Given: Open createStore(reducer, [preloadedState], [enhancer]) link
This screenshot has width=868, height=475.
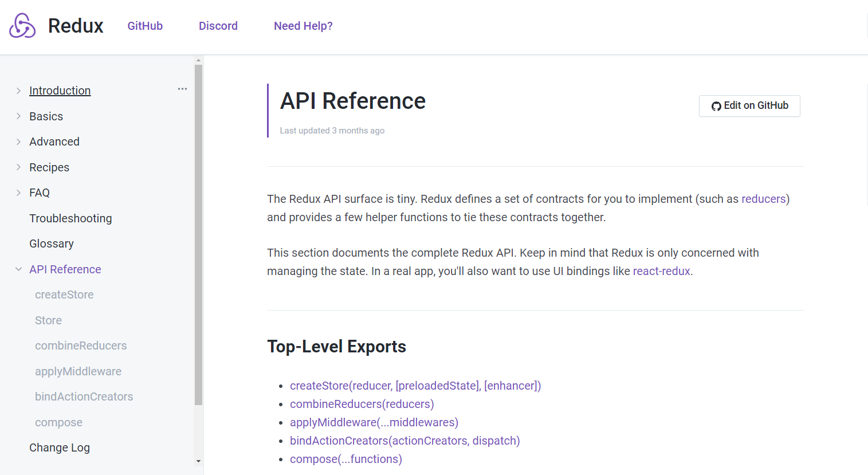Looking at the screenshot, I should click(415, 386).
